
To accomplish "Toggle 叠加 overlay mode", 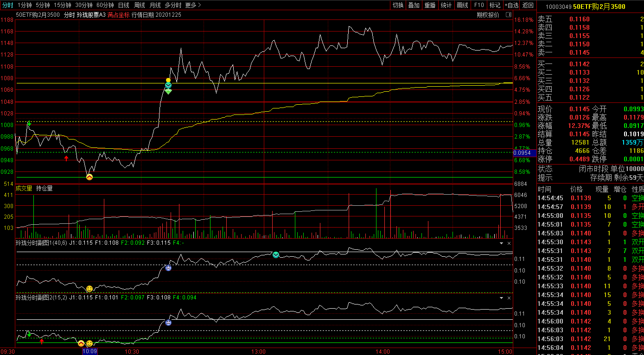I will tap(414, 5).
